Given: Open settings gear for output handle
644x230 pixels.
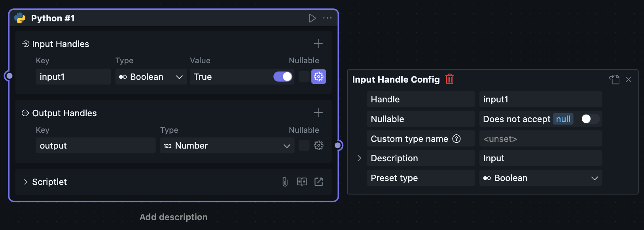Looking at the screenshot, I should coord(318,145).
